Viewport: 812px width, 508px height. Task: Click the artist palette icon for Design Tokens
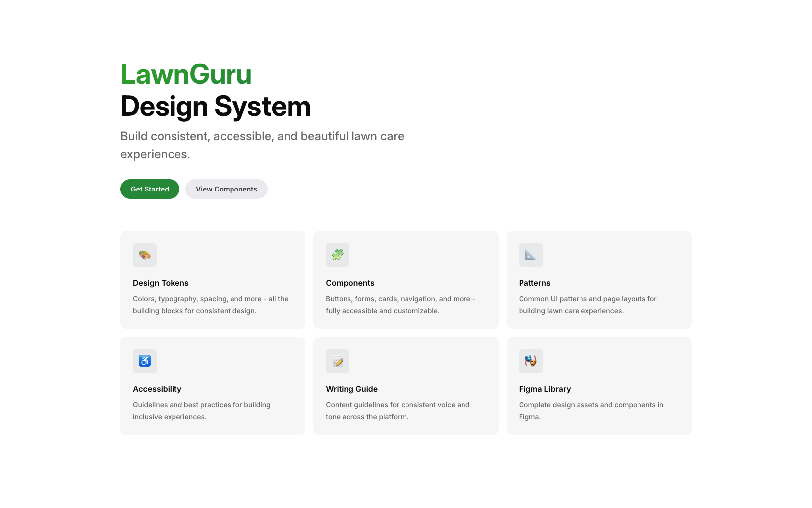(145, 255)
